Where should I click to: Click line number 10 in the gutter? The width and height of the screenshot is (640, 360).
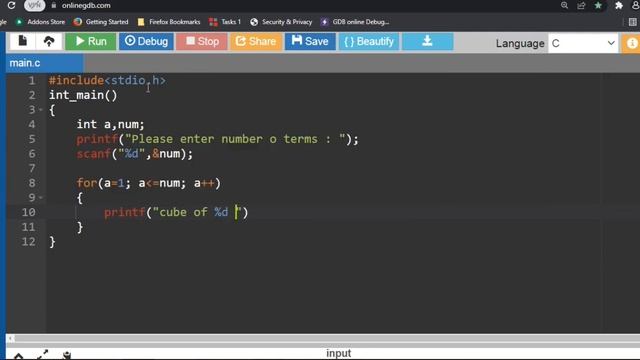28,212
